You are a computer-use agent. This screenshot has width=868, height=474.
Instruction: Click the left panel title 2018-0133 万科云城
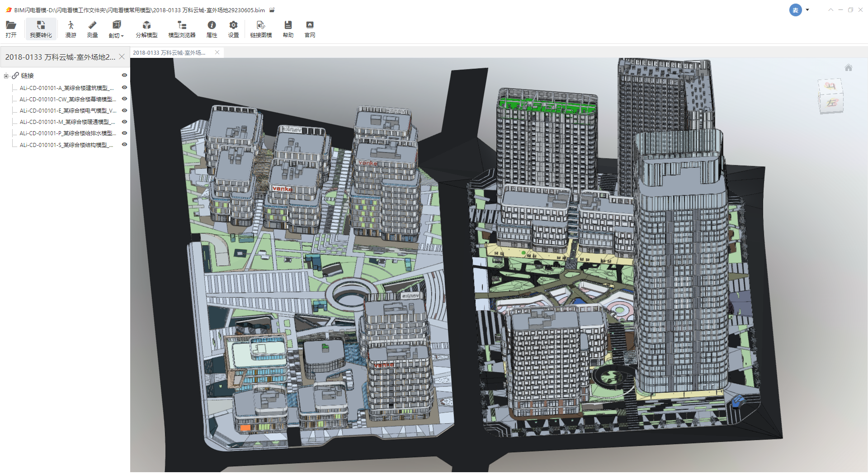[60, 57]
